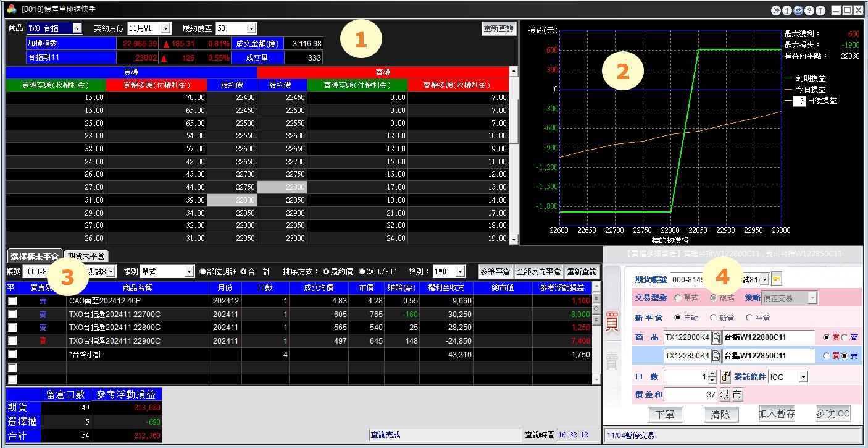This screenshot has height=448, width=868.
Task: Check the box for CAO南亞202412 46P
Action: 12,301
